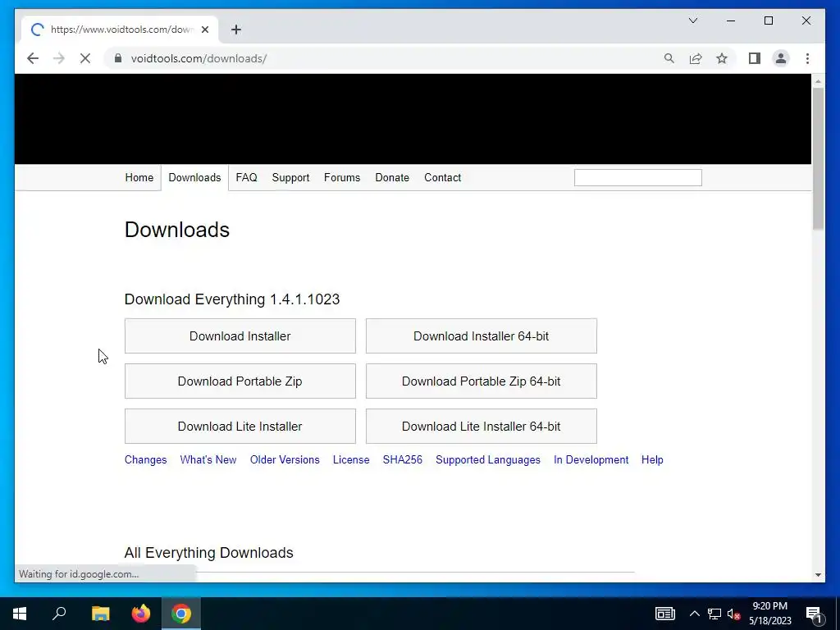This screenshot has height=630, width=840.
Task: Open a new tab
Action: 236,30
